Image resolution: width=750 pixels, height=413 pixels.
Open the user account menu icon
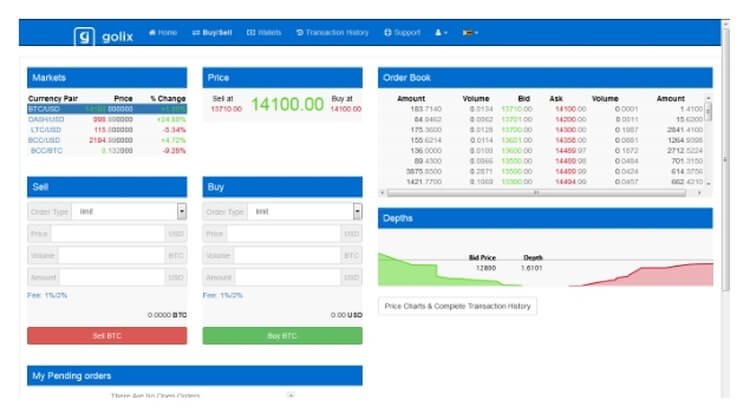point(441,33)
